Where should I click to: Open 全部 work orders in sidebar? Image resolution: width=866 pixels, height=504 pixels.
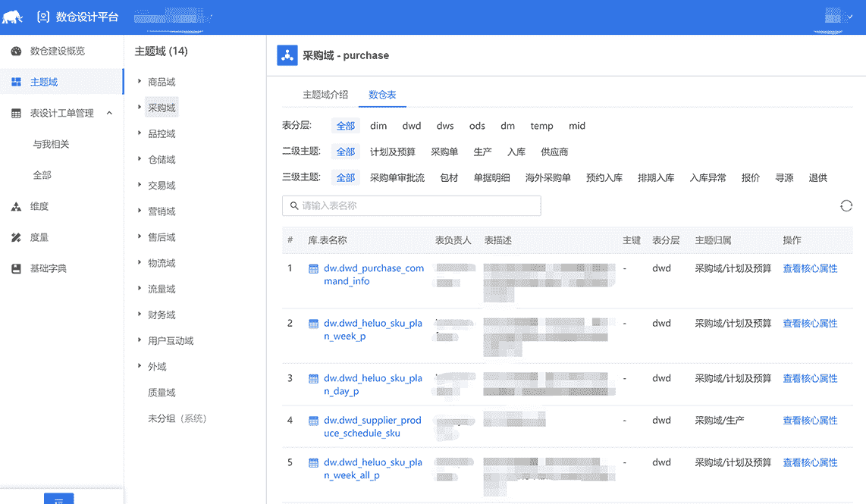tap(42, 175)
